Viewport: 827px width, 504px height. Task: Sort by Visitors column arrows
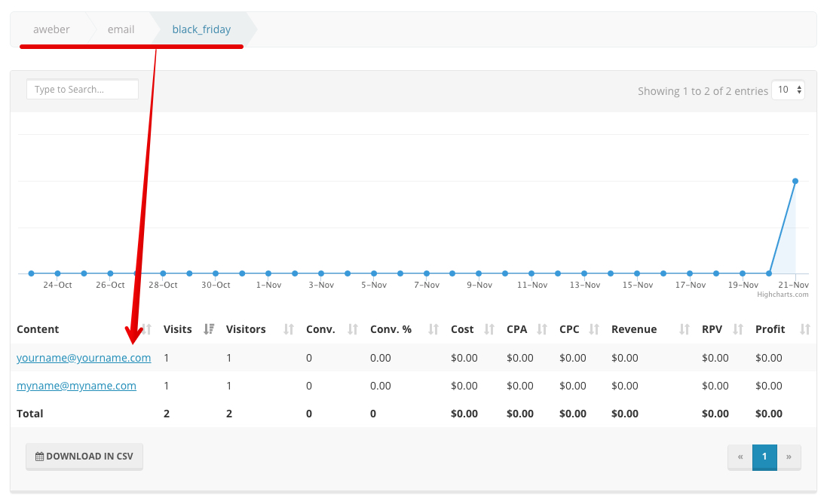(288, 329)
